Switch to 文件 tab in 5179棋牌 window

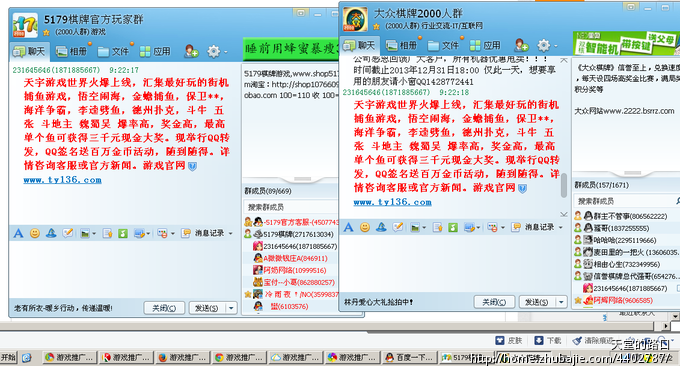click(x=114, y=52)
